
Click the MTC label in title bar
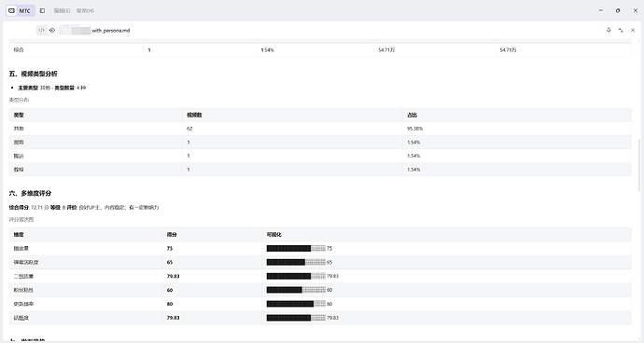24,10
